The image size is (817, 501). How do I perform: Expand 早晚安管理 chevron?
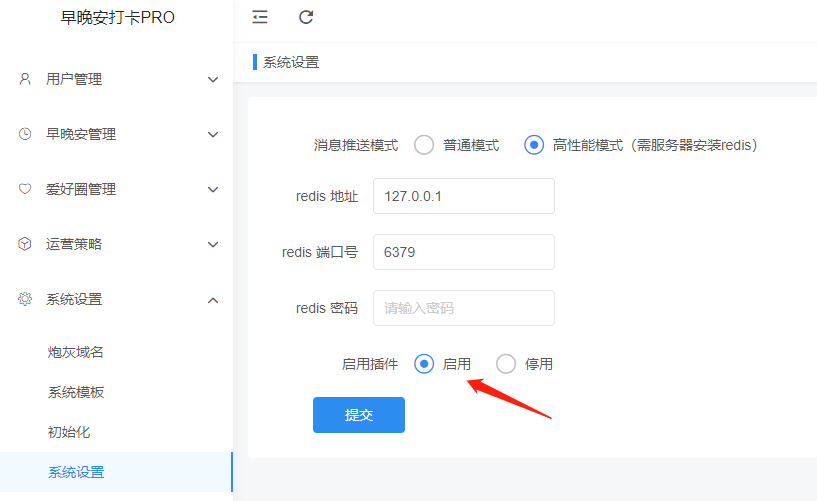pos(213,134)
